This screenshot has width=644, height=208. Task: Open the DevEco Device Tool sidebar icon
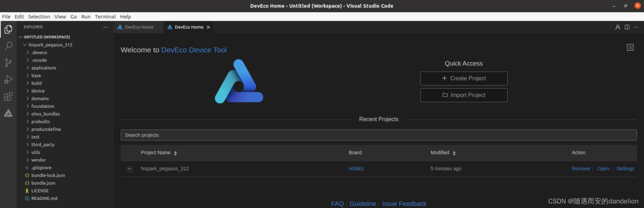tap(8, 113)
